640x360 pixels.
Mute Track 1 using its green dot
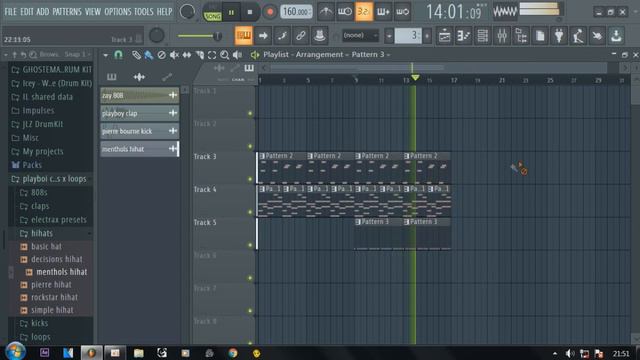pos(250,113)
